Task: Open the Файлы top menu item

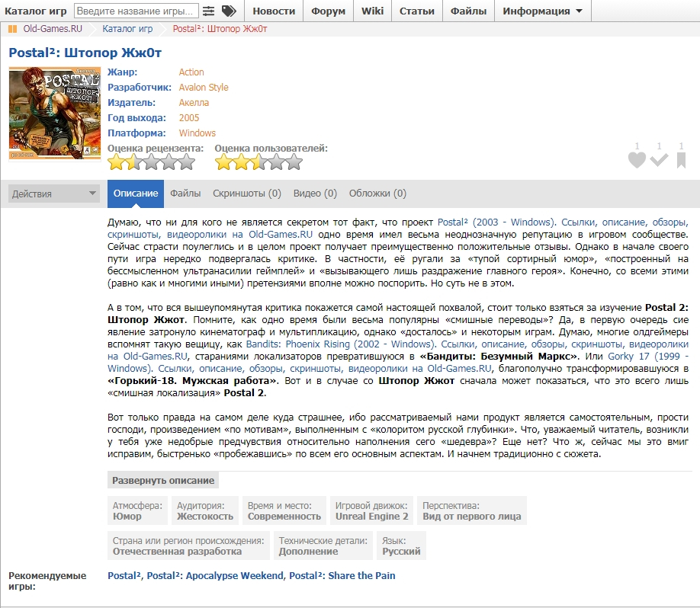Action: point(468,11)
